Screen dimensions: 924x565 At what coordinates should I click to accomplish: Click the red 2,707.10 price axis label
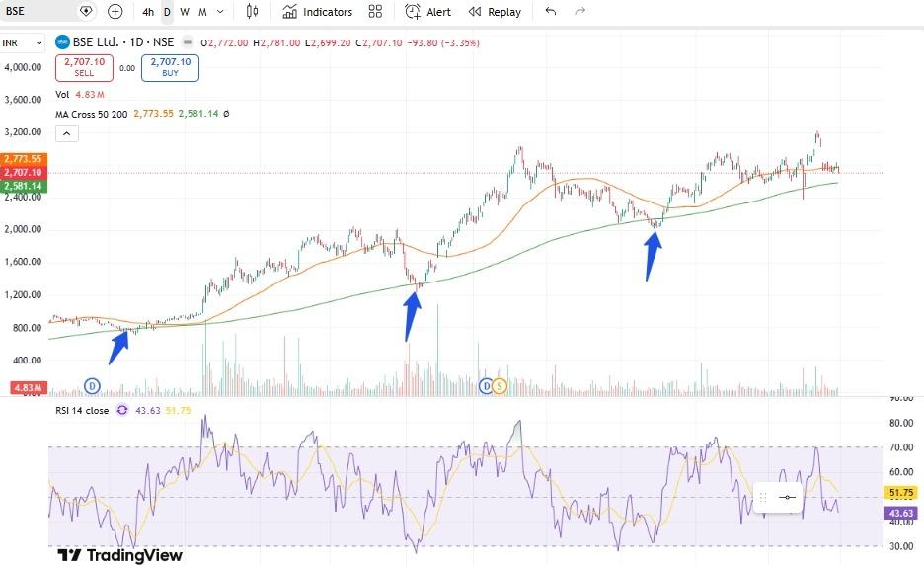(24, 172)
